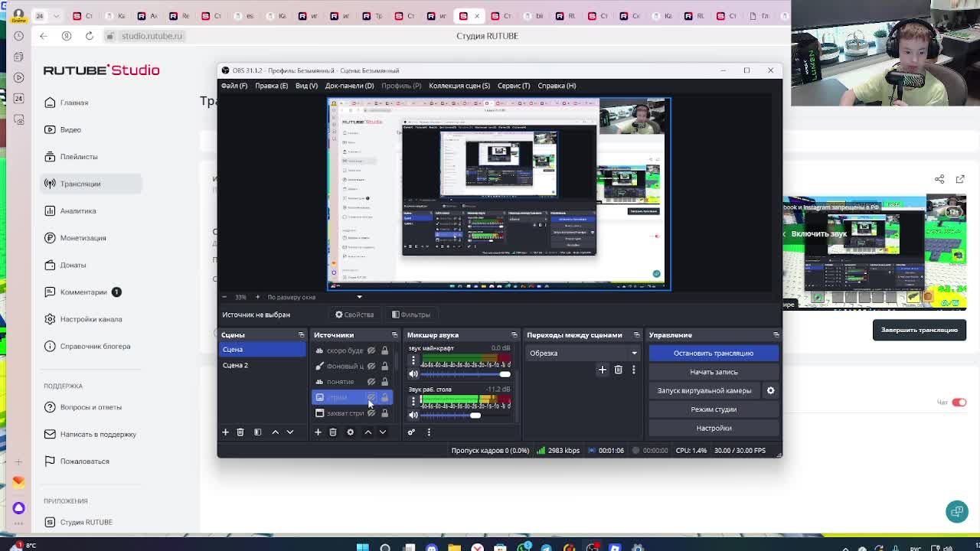Mute звук майнкрафт audio channel
980x551 pixels.
(413, 374)
